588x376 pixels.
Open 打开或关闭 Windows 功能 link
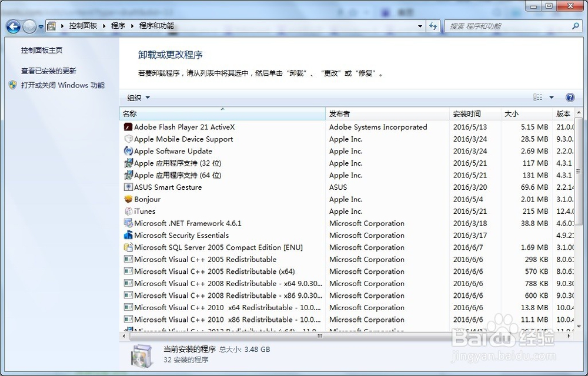[x=63, y=85]
